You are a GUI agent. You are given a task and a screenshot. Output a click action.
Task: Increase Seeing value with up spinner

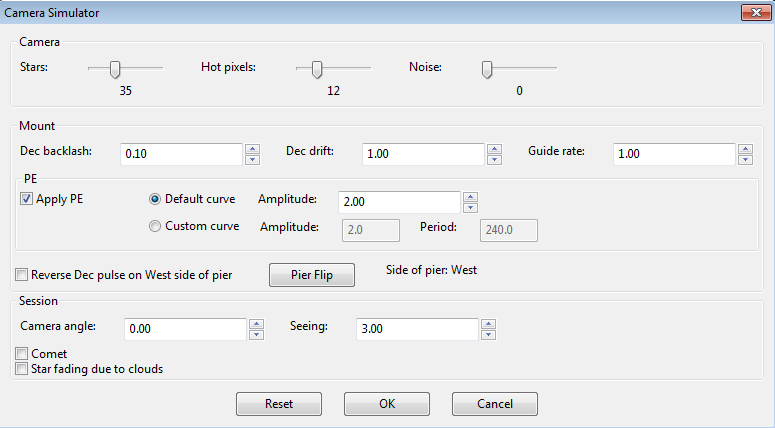(488, 324)
